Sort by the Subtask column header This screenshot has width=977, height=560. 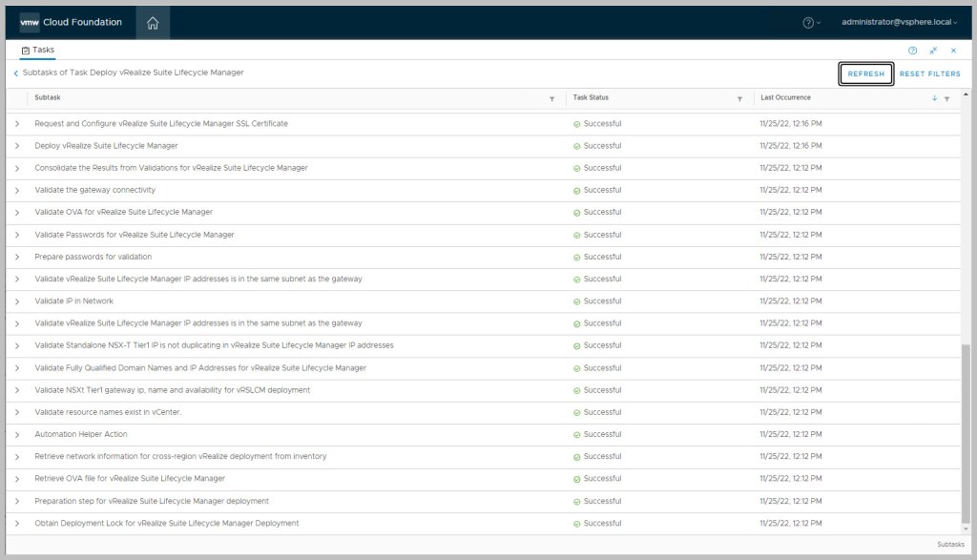(48, 97)
